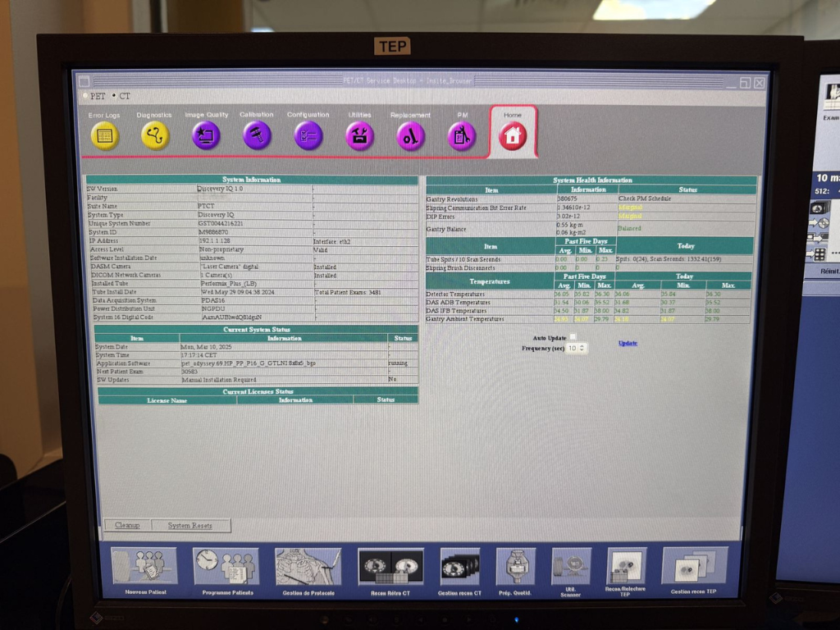
Task: Open the Error Logs icon
Action: 104,135
